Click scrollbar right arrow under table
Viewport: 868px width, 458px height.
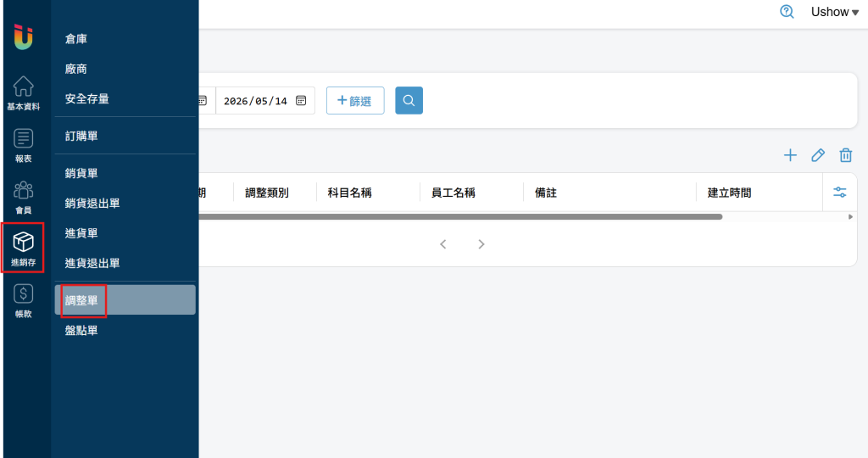850,216
